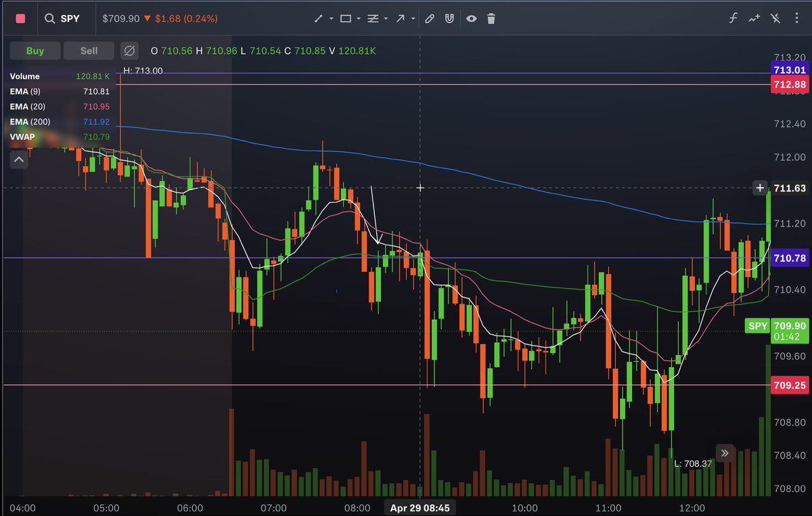Click the Sell button

[89, 51]
